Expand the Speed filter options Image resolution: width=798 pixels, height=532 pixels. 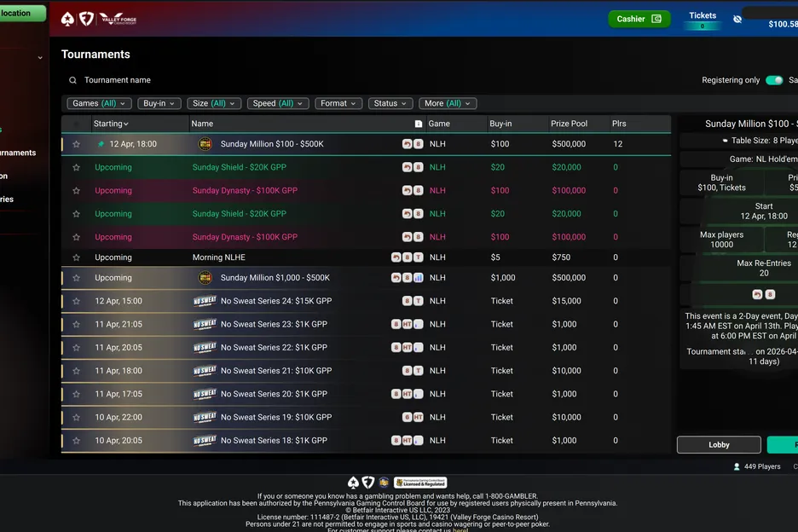click(278, 102)
